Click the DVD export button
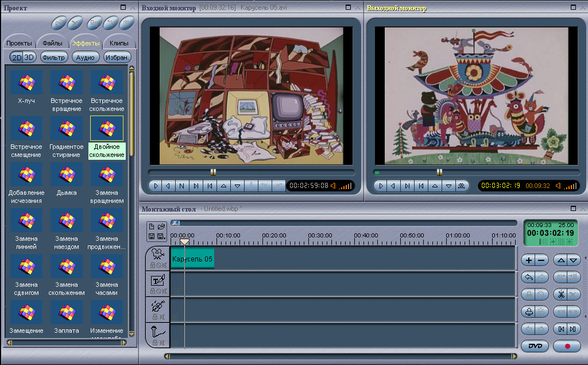This screenshot has width=588, height=365. (x=535, y=346)
